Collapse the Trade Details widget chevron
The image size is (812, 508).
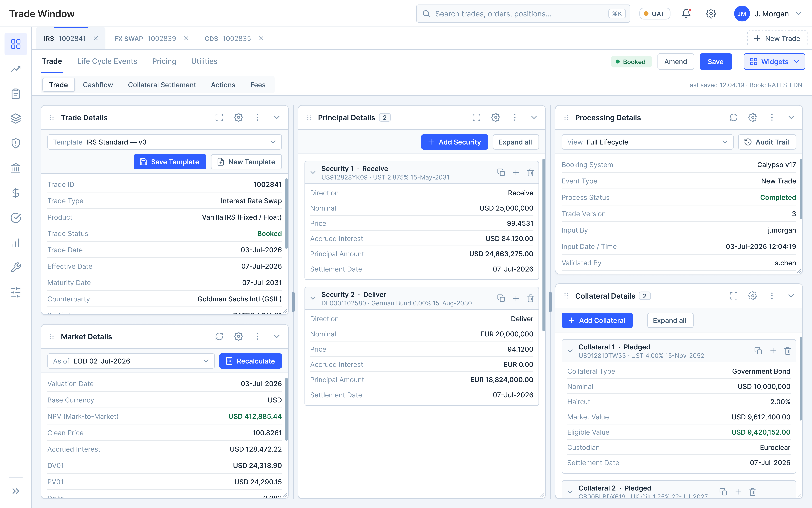coord(277,117)
